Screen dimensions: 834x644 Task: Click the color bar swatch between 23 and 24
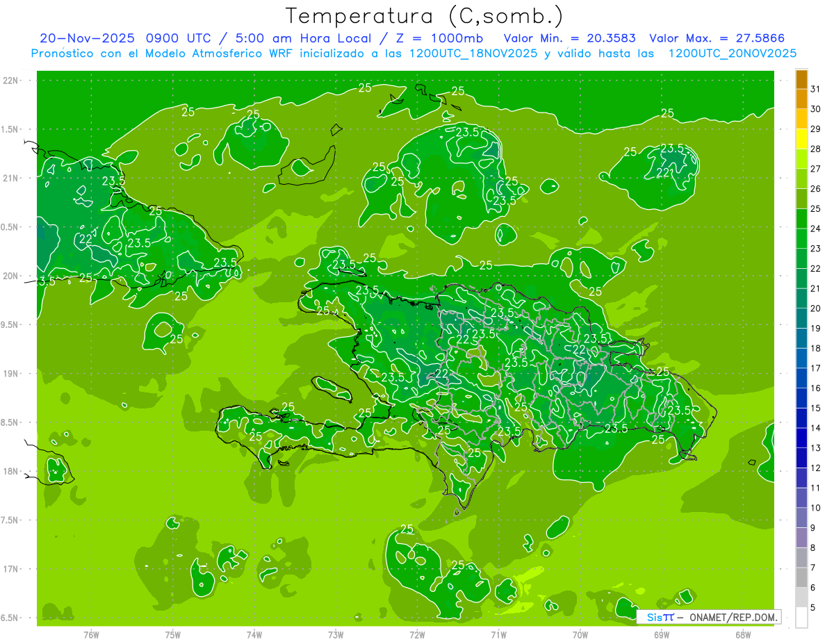click(801, 238)
